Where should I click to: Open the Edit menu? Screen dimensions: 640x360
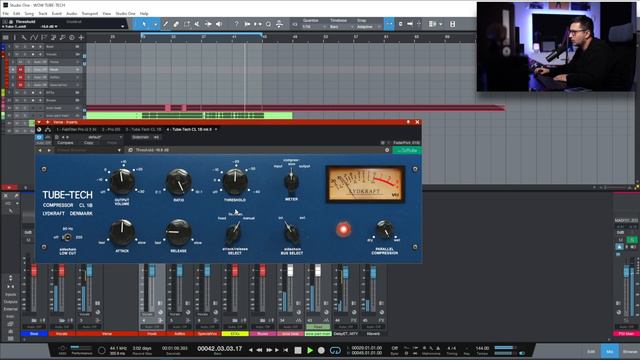click(x=16, y=13)
